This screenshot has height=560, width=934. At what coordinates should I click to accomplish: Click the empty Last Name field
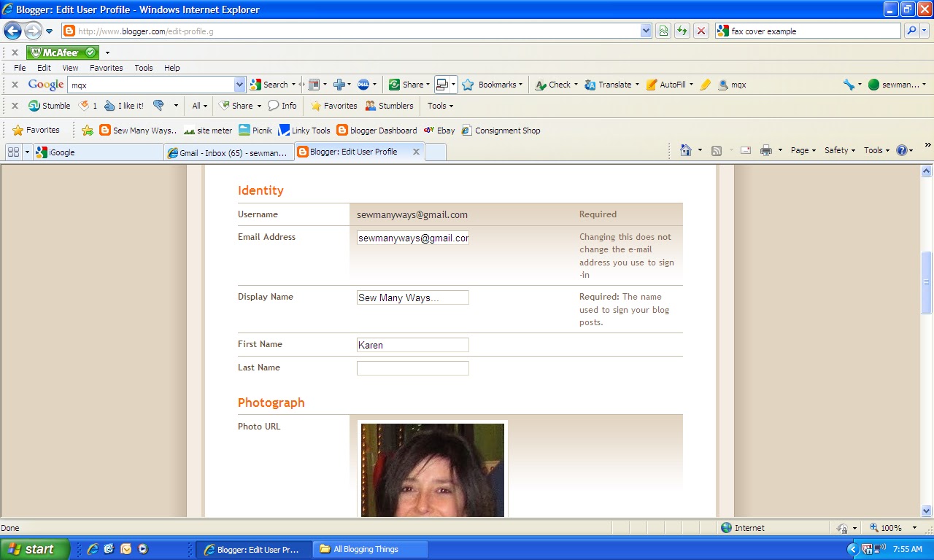(x=412, y=368)
